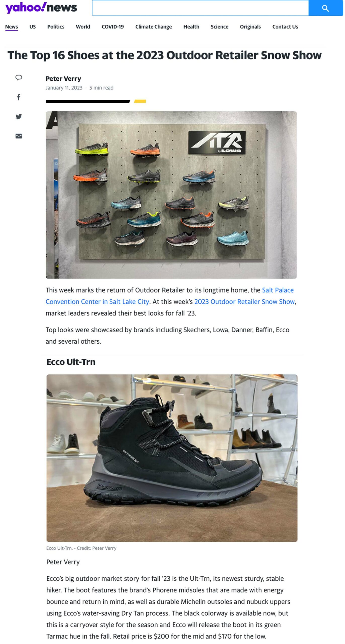The width and height of the screenshot is (345, 644).
Task: Navigate to Climate Change section
Action: pos(153,27)
